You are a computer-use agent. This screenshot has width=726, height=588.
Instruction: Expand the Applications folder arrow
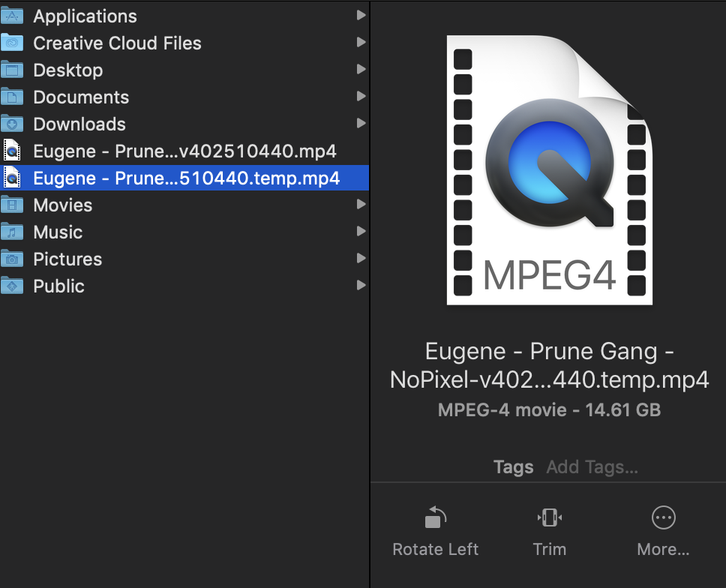tap(361, 16)
